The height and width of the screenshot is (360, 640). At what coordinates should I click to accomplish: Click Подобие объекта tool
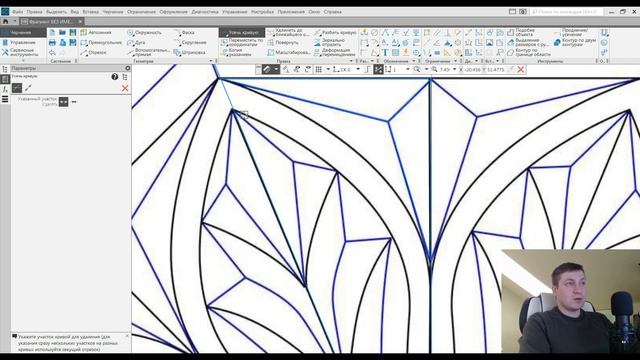pos(520,32)
